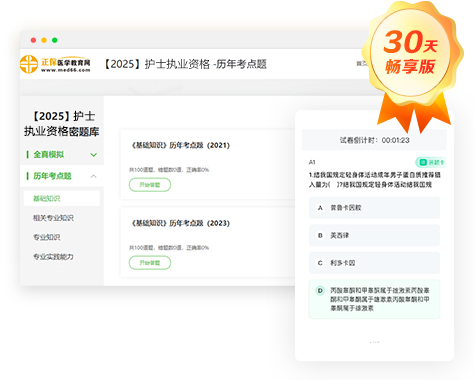Click the green maximize dot
Viewport: 474px width, 380px height.
(55, 40)
